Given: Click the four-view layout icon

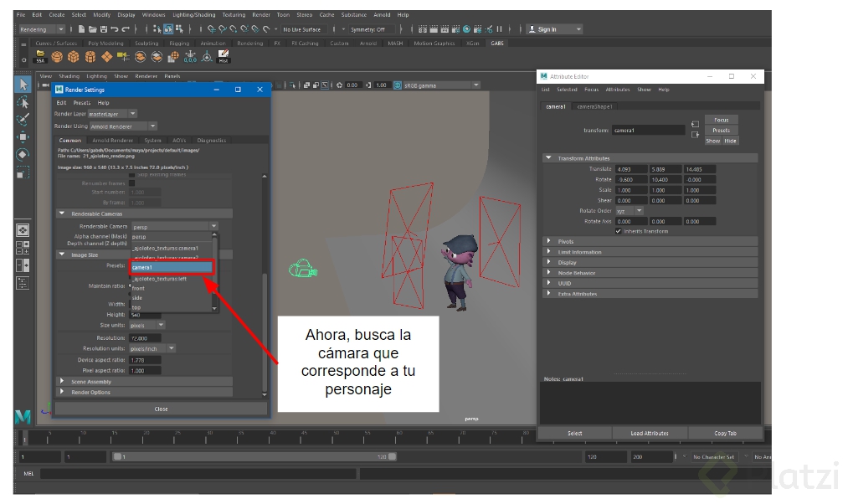Looking at the screenshot, I should [x=23, y=248].
